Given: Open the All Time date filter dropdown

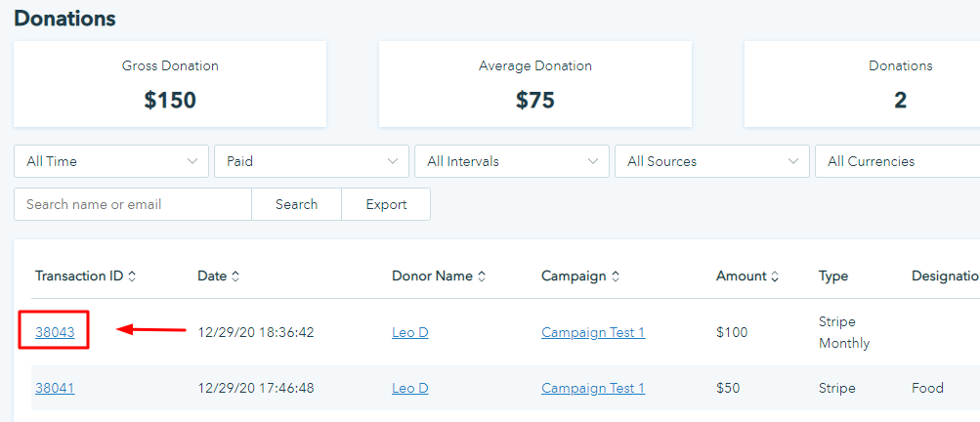Looking at the screenshot, I should (111, 161).
